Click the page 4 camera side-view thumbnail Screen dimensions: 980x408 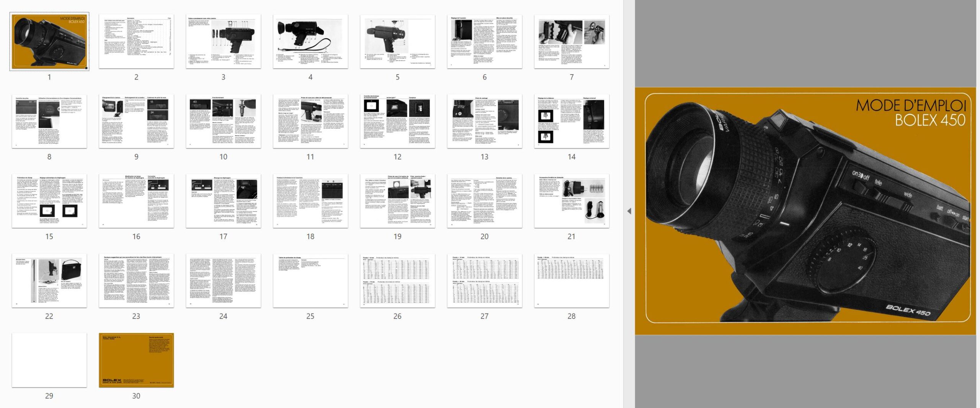click(310, 42)
